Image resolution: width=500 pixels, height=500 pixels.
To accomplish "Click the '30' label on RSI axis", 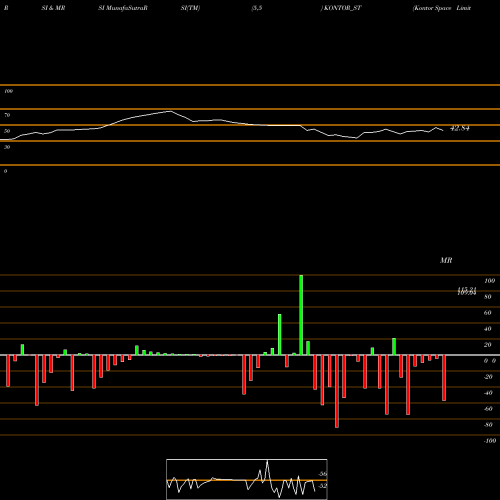I will pos(7,147).
